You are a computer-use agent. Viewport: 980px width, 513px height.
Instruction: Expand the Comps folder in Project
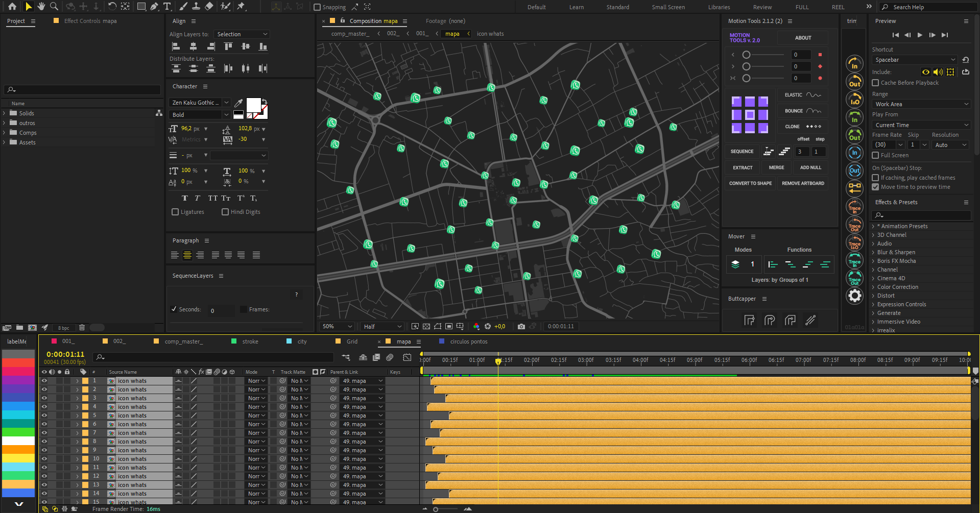point(5,133)
